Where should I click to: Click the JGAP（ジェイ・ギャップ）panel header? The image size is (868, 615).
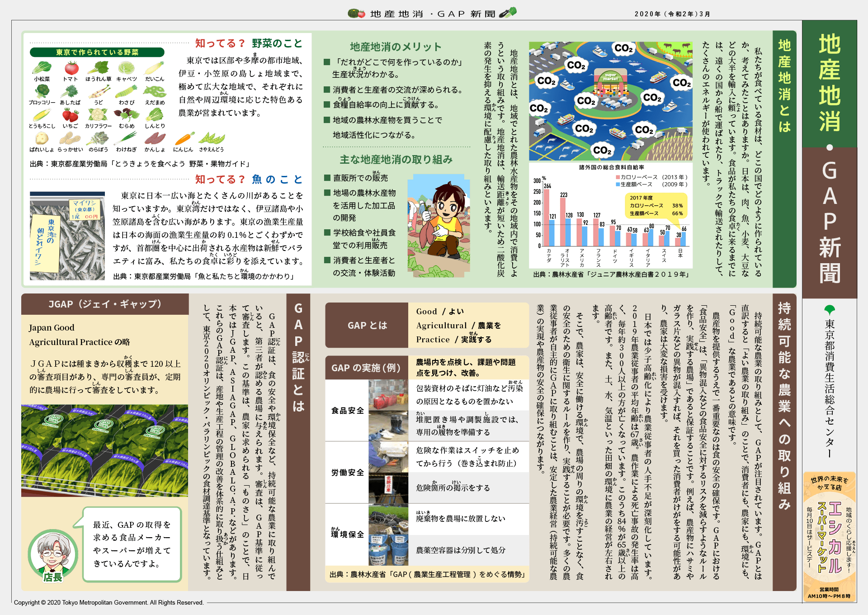click(x=105, y=304)
